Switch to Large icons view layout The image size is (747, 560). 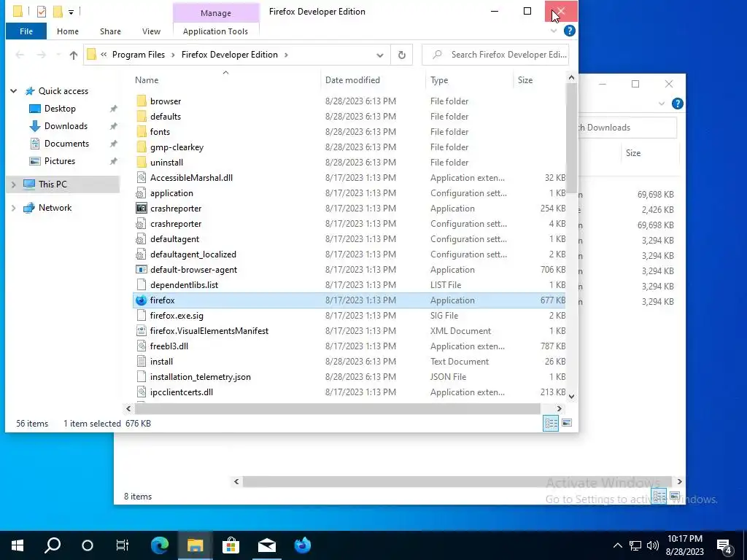coord(566,423)
